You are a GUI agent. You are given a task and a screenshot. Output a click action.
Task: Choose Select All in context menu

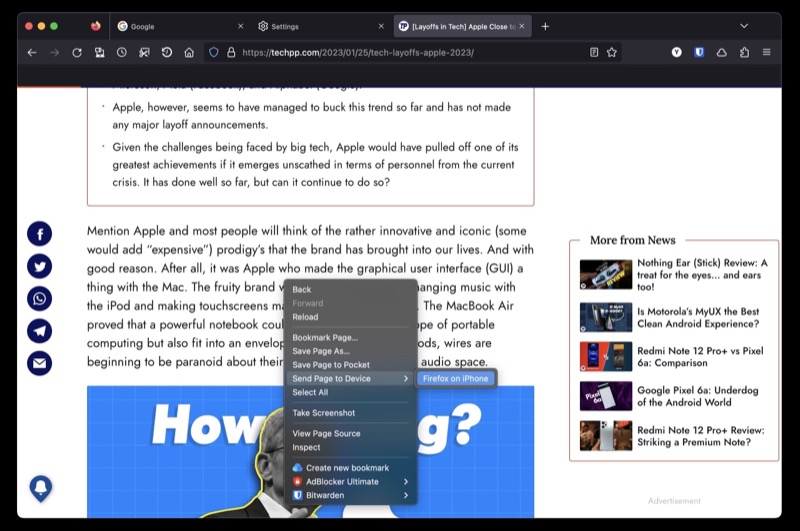[349, 392]
